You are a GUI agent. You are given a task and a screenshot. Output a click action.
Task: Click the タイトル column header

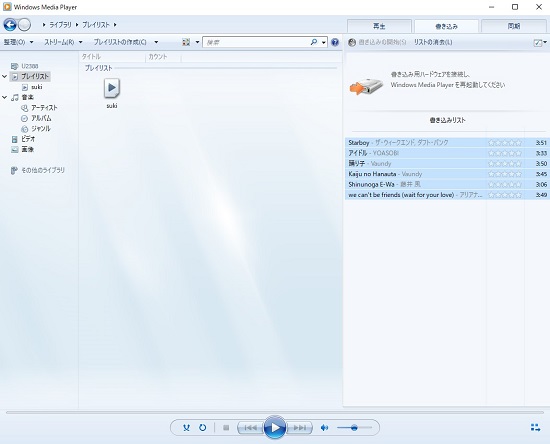91,56
